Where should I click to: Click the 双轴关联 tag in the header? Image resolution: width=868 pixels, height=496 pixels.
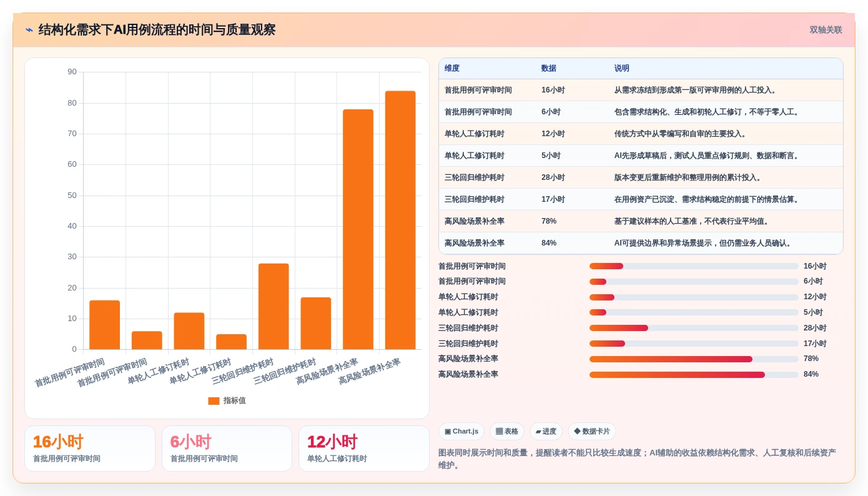pos(826,30)
